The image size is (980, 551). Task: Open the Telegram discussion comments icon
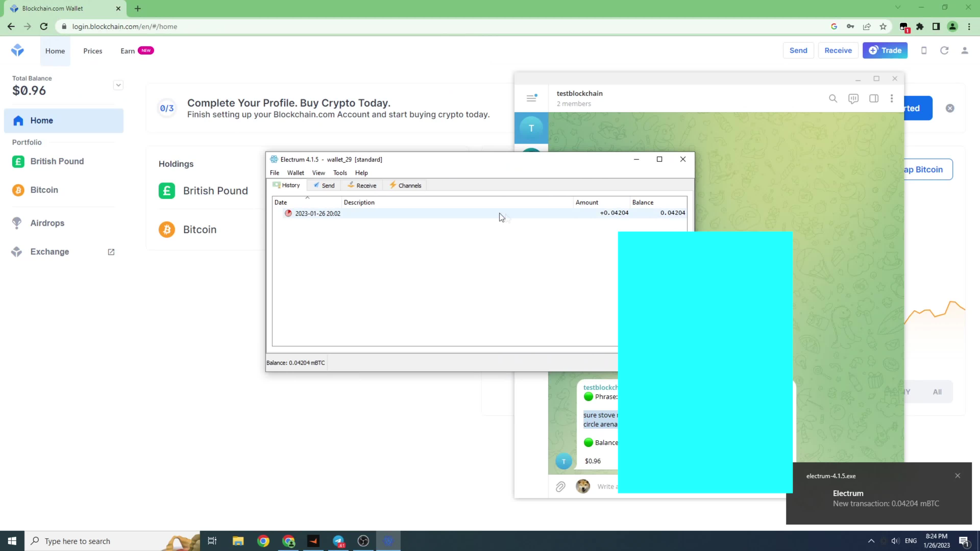point(853,99)
